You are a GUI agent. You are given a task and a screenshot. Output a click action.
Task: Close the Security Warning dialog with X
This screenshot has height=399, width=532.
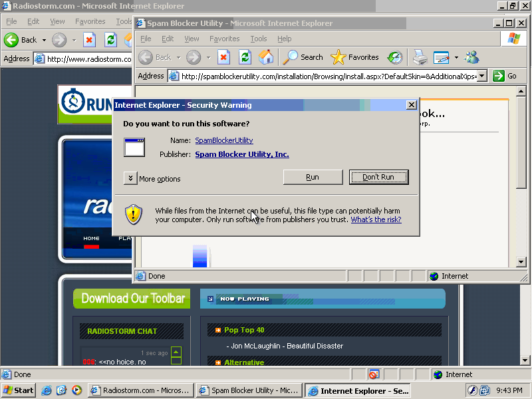tap(411, 105)
